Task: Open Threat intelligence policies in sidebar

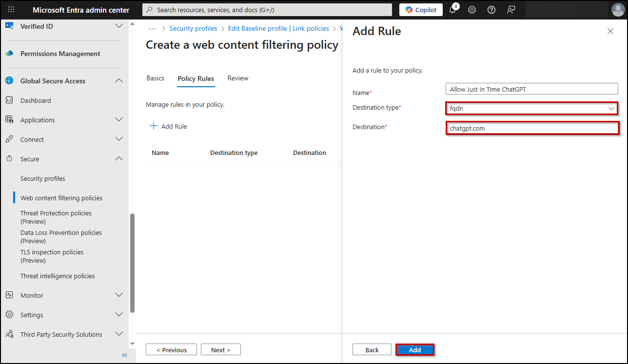Action: point(58,276)
